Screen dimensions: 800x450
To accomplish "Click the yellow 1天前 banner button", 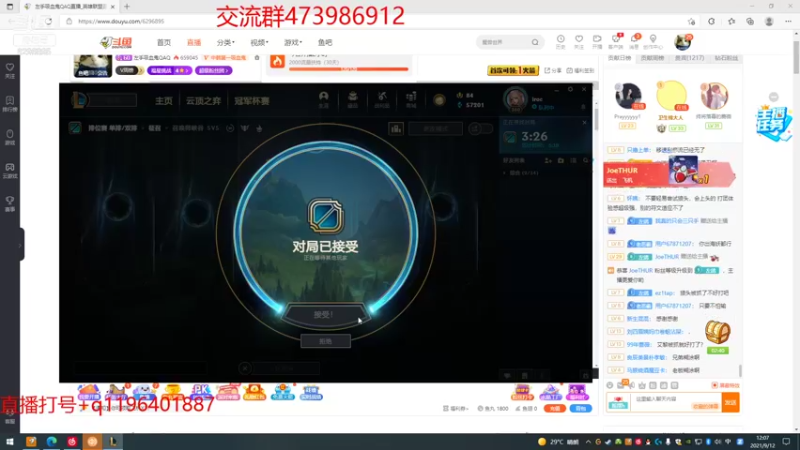I will [x=513, y=70].
